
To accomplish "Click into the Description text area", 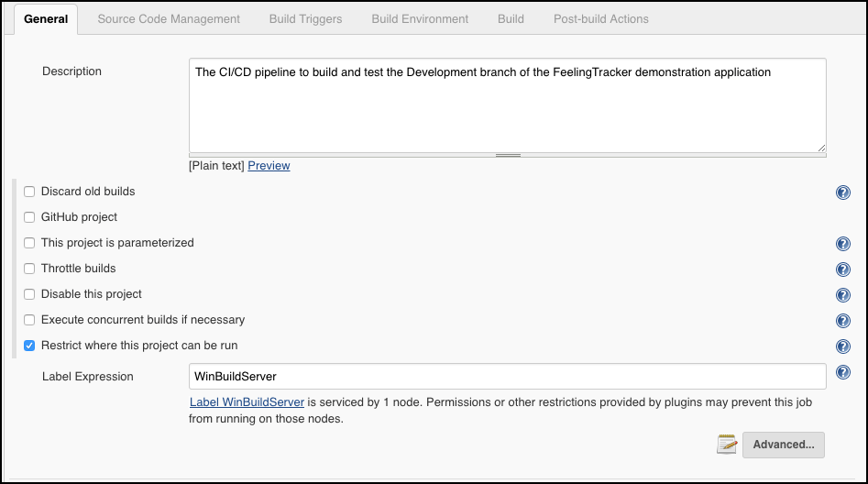I will tap(508, 105).
